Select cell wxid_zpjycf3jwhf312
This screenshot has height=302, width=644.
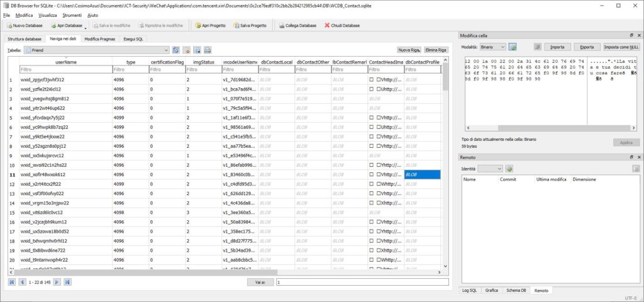pos(65,80)
